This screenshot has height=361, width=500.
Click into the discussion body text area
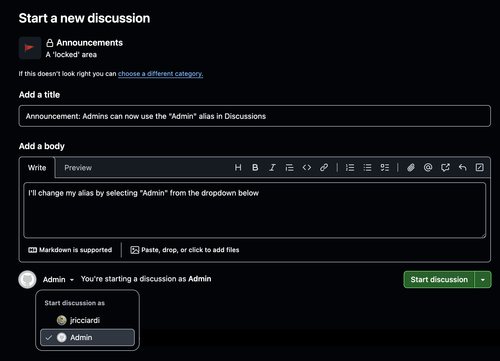click(x=255, y=210)
